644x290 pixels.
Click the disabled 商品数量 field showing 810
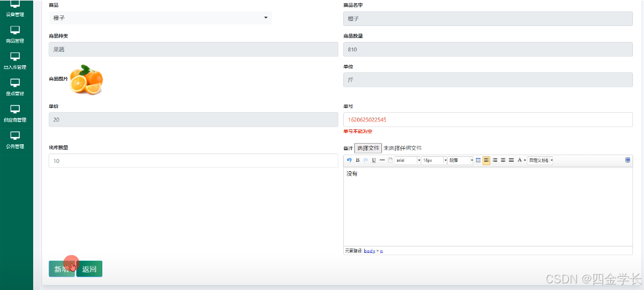[488, 49]
